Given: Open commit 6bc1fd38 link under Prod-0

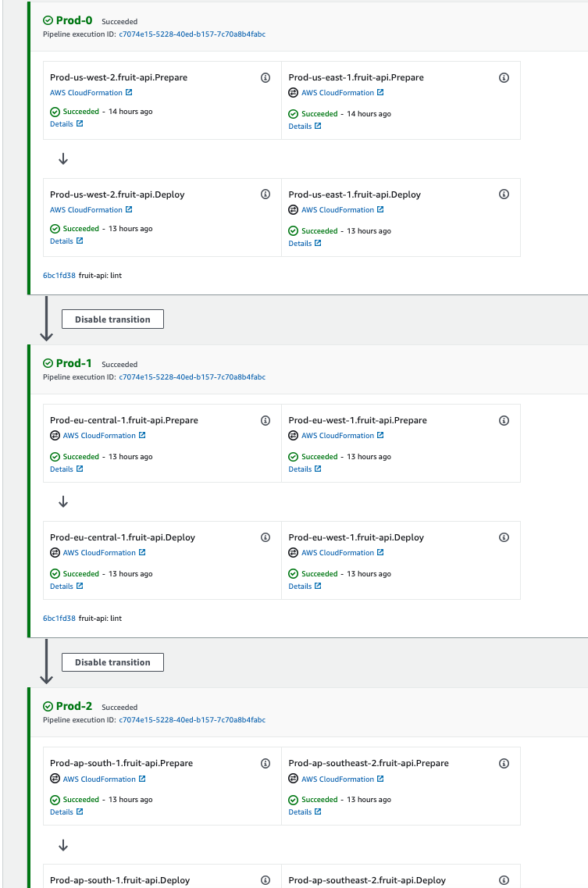Looking at the screenshot, I should [59, 275].
